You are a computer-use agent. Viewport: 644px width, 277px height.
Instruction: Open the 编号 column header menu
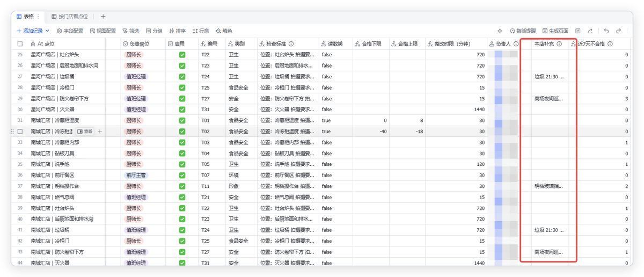(x=211, y=44)
